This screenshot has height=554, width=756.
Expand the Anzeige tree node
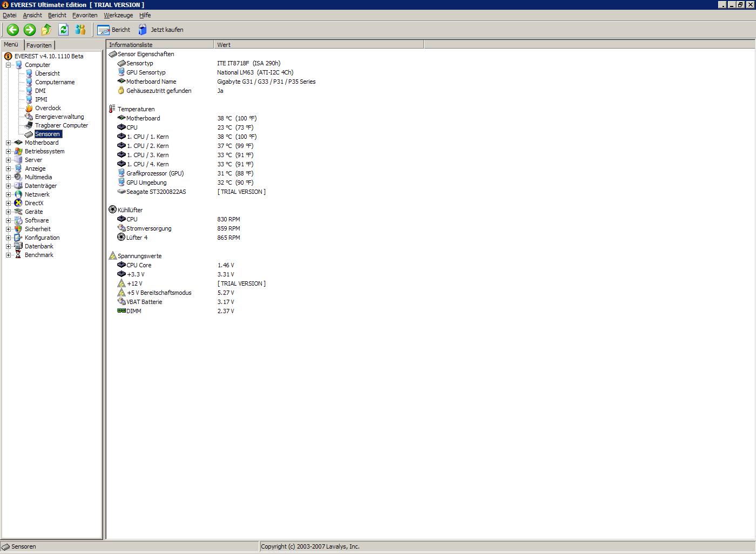[9, 168]
